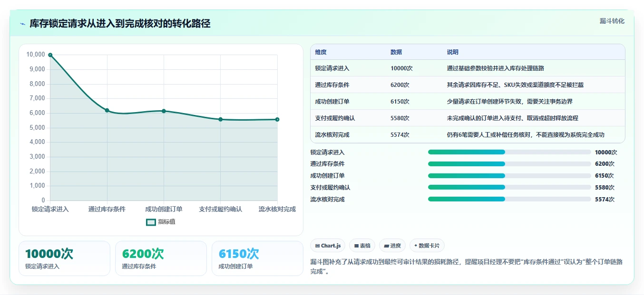The height and width of the screenshot is (295, 644).
Task: Click the 说明 table column header
Action: click(x=453, y=52)
